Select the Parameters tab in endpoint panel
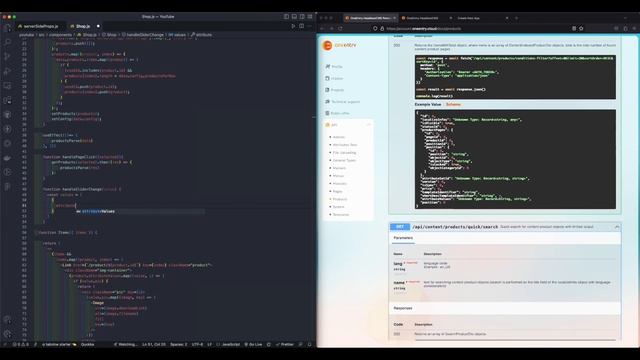Viewport: 640px width, 360px height. 403,238
